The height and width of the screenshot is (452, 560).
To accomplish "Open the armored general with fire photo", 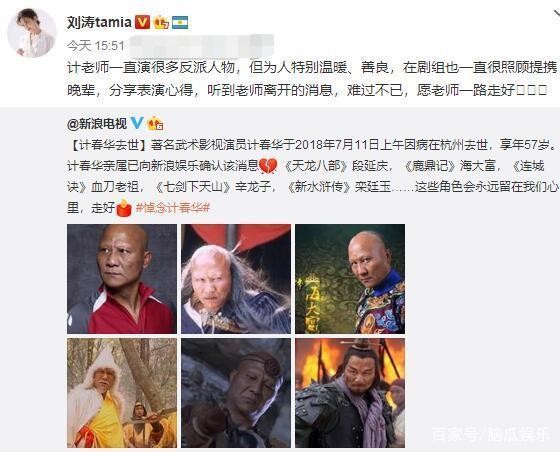I will 350,393.
